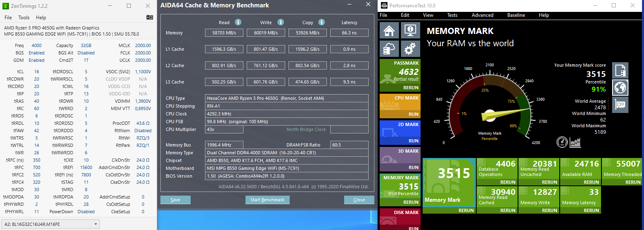Rerun the Memory Read Uncached test
The width and height of the screenshot is (644, 230).
click(x=549, y=182)
